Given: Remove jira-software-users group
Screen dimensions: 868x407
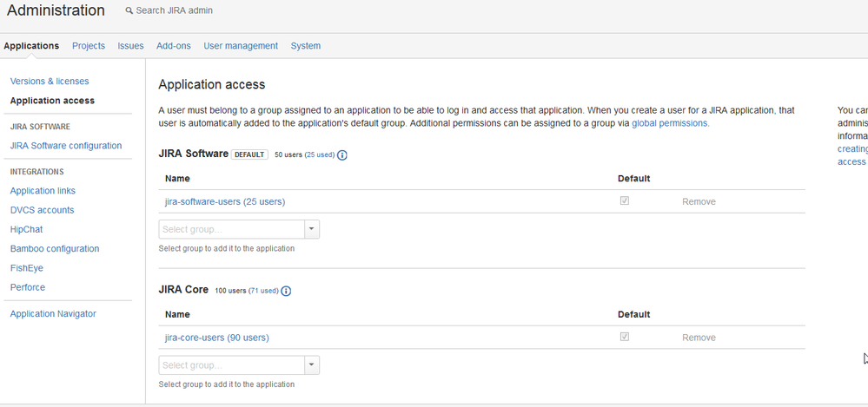Looking at the screenshot, I should pyautogui.click(x=699, y=202).
